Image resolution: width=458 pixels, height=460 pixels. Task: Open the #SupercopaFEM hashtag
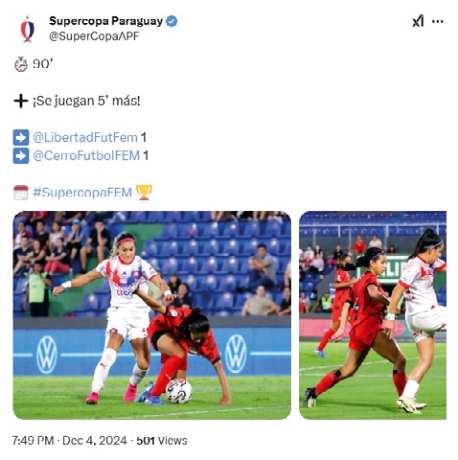(x=82, y=192)
